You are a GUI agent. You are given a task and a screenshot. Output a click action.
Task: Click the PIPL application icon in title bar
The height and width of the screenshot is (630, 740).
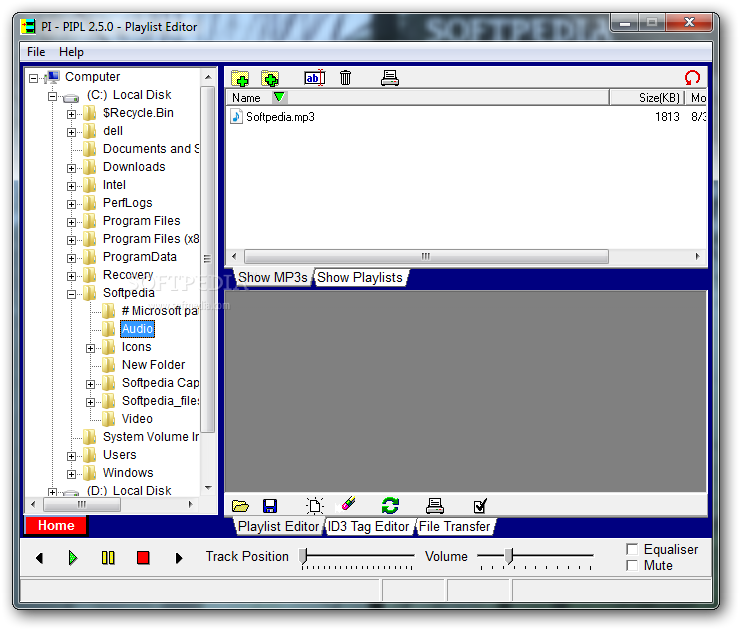click(x=28, y=26)
